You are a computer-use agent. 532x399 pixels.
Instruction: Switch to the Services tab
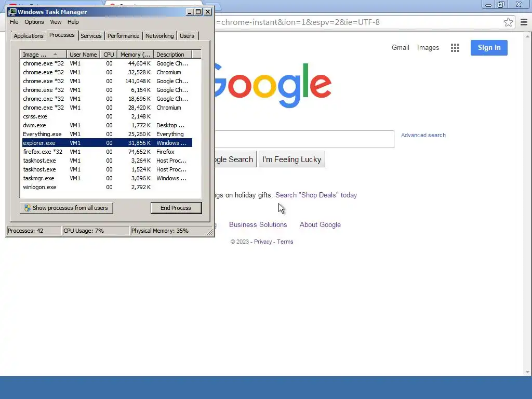[x=91, y=36]
